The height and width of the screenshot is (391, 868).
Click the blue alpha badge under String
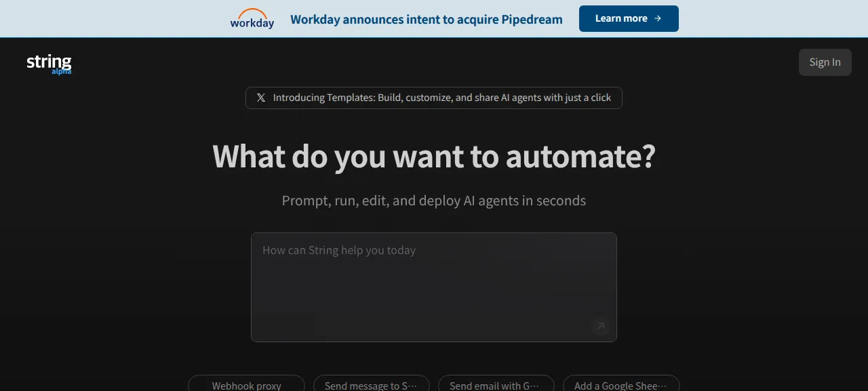pos(62,71)
